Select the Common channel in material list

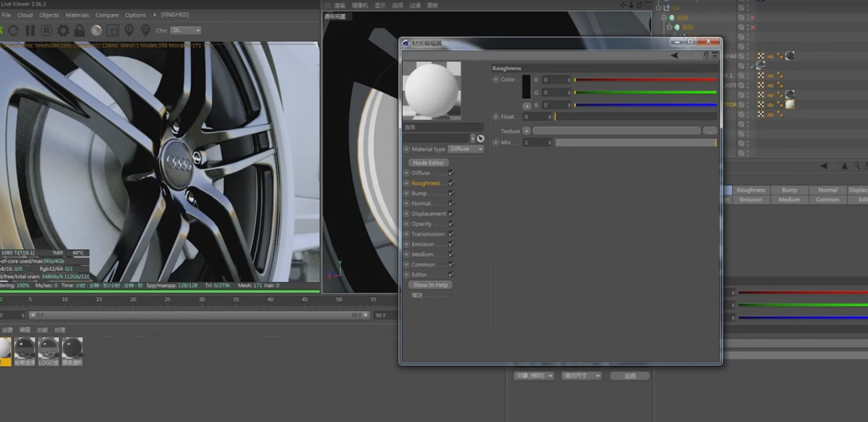423,265
